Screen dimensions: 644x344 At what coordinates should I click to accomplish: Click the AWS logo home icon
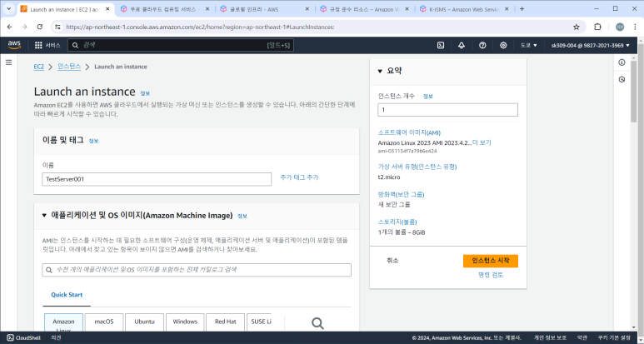click(14, 45)
